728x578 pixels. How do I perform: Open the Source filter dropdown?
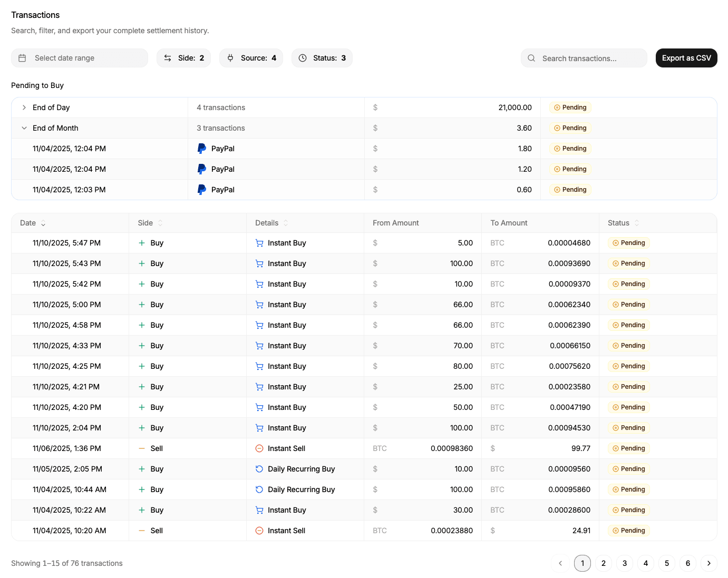click(x=251, y=58)
